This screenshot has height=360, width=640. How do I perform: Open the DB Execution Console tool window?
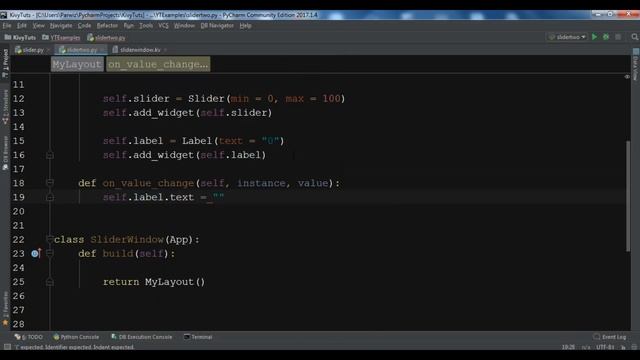[142, 337]
